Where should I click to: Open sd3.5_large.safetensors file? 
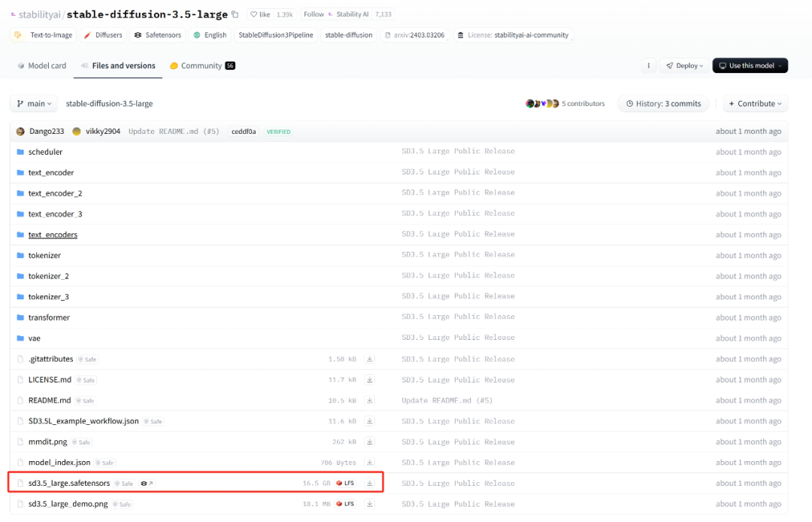(x=69, y=484)
